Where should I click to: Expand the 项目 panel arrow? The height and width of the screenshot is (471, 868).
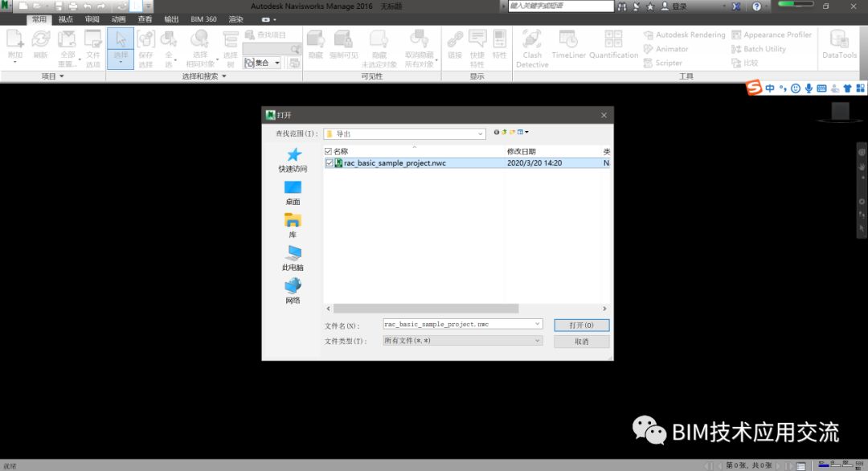pyautogui.click(x=61, y=76)
